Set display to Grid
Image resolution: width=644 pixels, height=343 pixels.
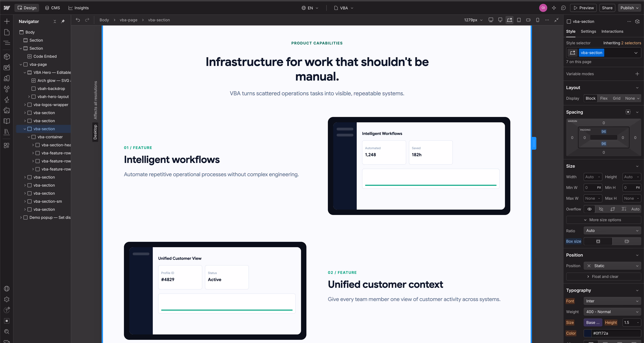(x=616, y=98)
